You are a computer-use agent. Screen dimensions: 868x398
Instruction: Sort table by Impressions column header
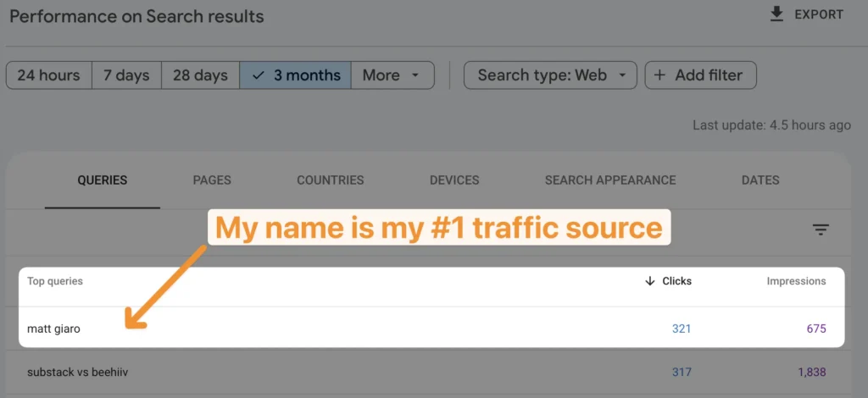click(x=796, y=281)
